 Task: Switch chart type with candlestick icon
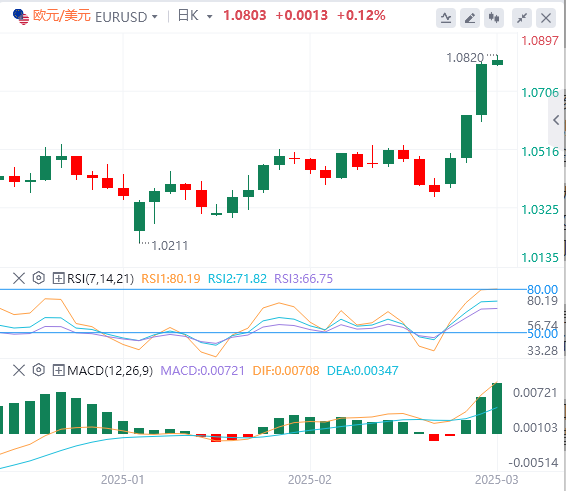(494, 18)
